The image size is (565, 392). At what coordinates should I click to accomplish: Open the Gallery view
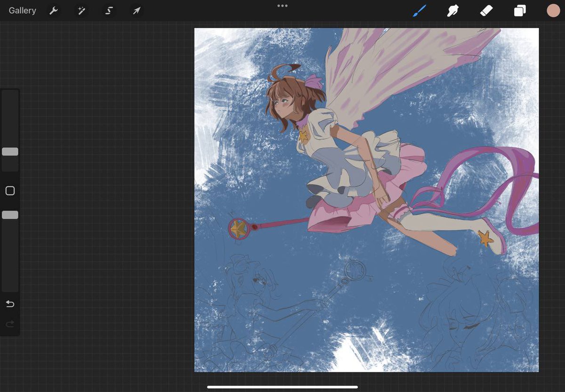[x=22, y=10]
